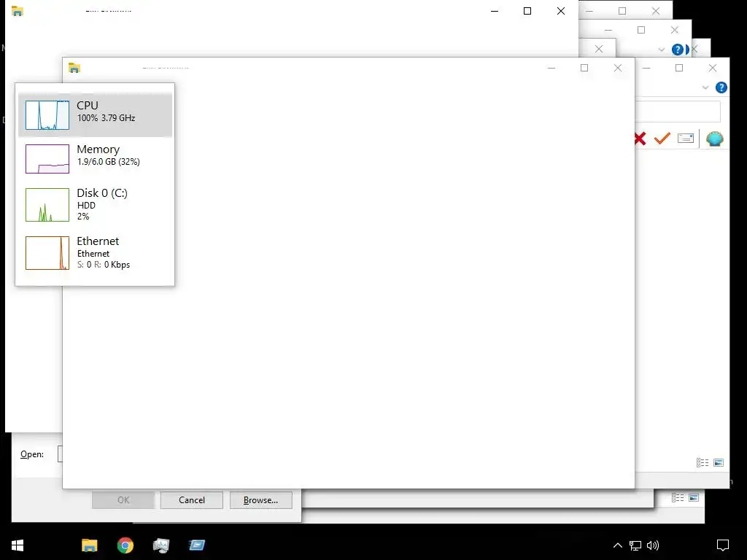Click the help icon in the upper background window
Image resolution: width=747 pixels, height=560 pixels.
[x=678, y=50]
